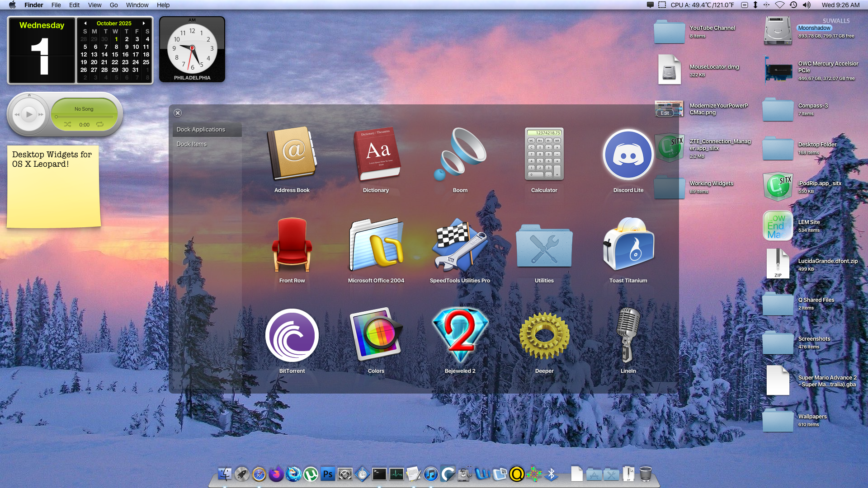
Task: Toggle repeat in the iTunes widget
Action: coord(100,124)
